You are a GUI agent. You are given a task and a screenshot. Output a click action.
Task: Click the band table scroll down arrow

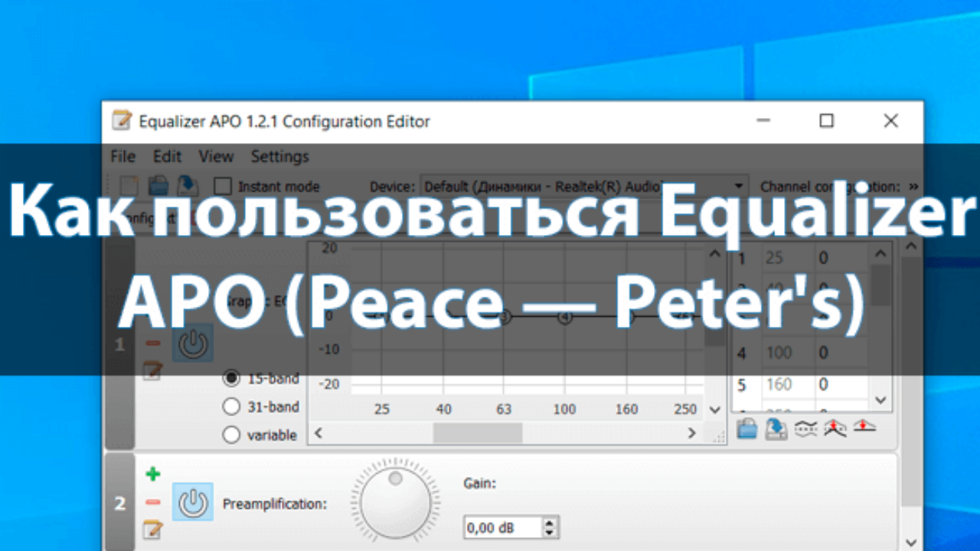(880, 399)
